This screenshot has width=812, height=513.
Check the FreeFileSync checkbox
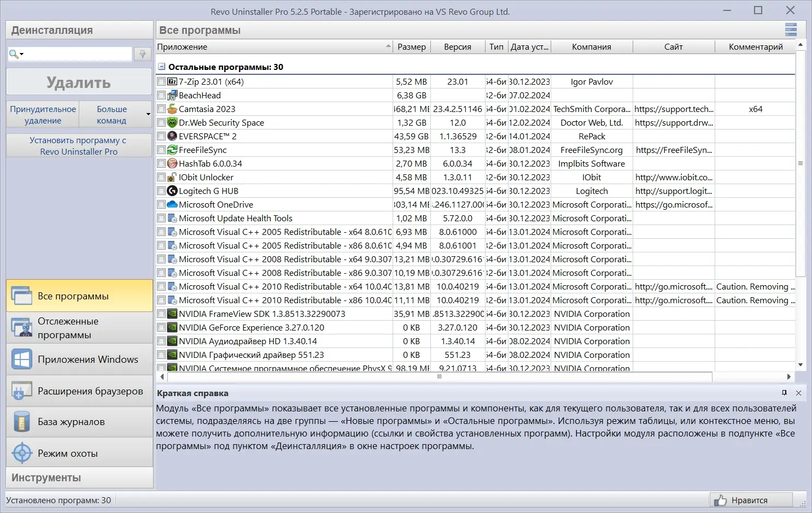click(161, 150)
